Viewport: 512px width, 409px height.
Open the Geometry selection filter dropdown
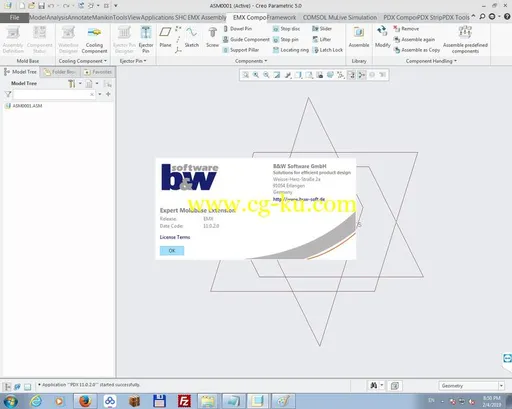click(x=501, y=386)
